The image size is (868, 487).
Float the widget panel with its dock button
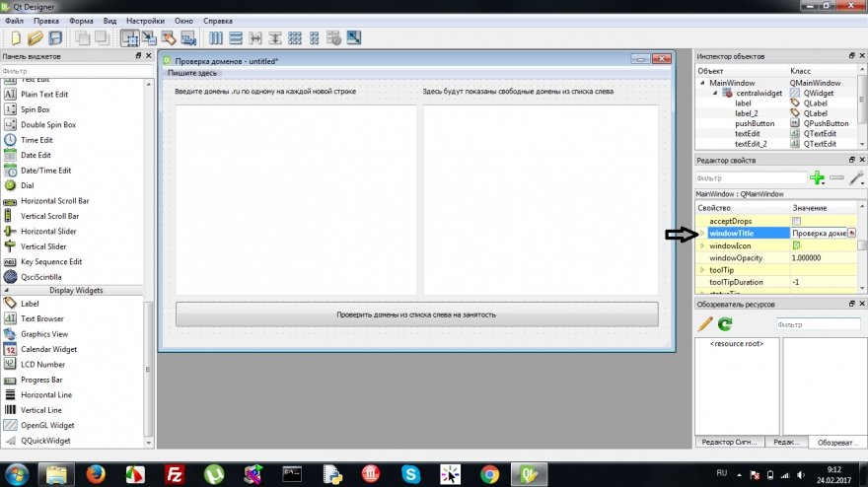pyautogui.click(x=138, y=56)
